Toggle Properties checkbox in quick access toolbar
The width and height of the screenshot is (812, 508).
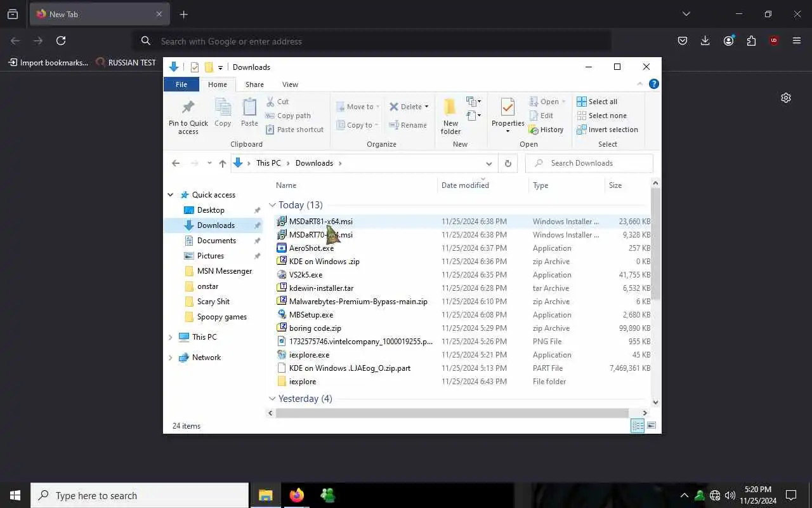195,67
